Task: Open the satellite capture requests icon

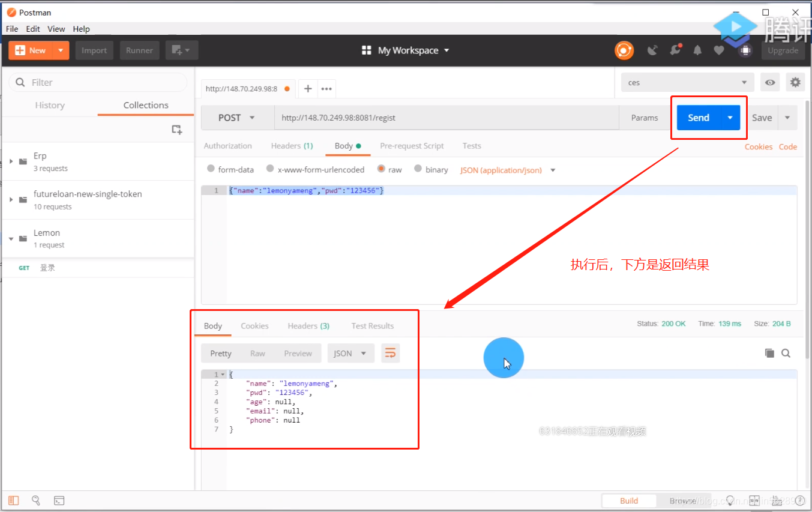Action: point(652,50)
